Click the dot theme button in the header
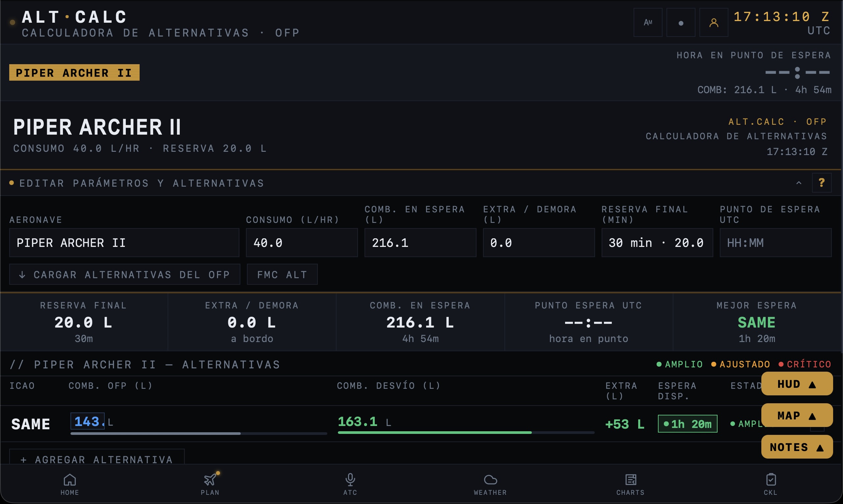The image size is (843, 504). point(681,22)
